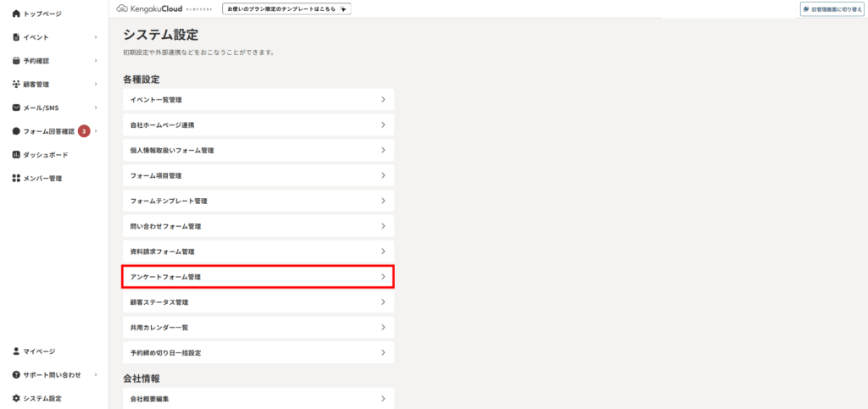Click the 予約確認 calendar icon
The width and height of the screenshot is (868, 409).
coord(16,61)
